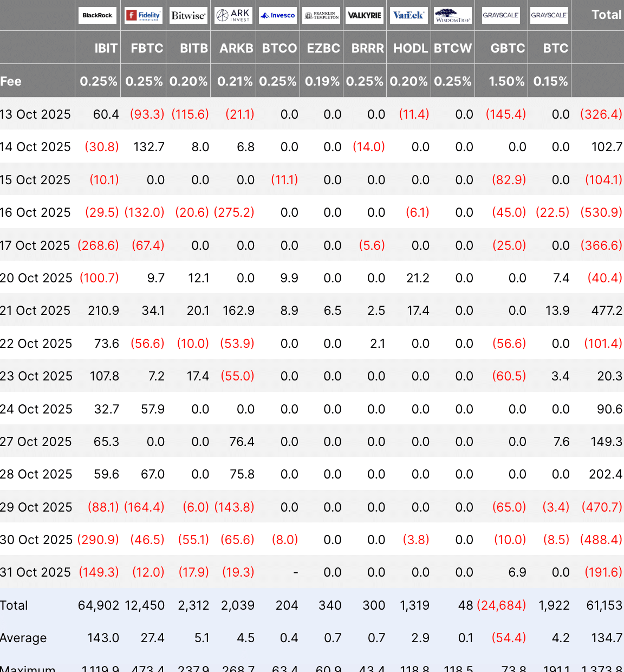Click the BlackRock logo
Image resolution: width=624 pixels, height=672 pixels.
point(97,15)
